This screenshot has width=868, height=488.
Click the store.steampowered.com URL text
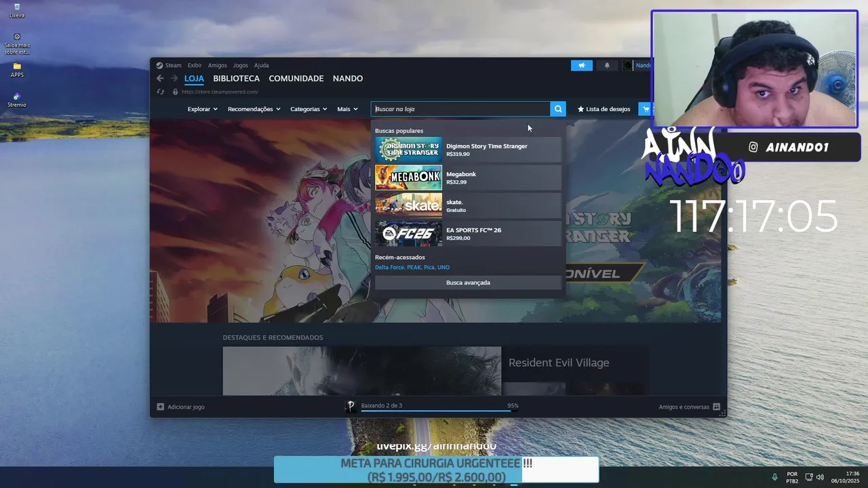tap(220, 91)
